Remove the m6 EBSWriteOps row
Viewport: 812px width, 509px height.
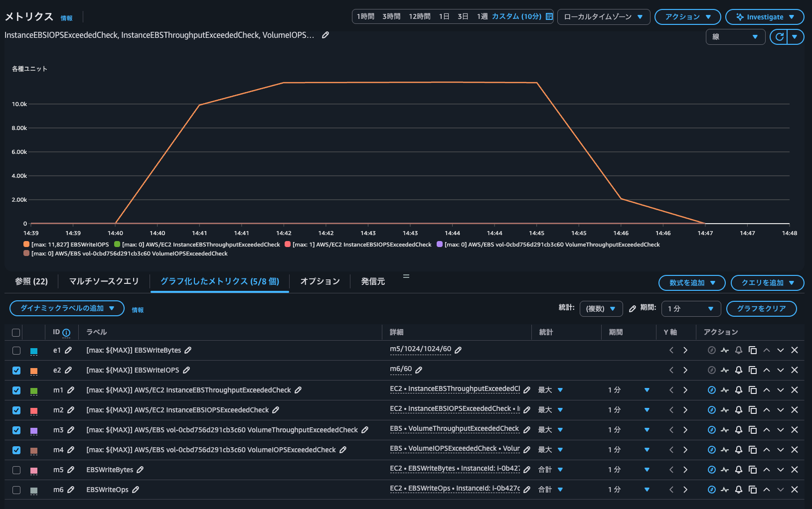pos(795,490)
